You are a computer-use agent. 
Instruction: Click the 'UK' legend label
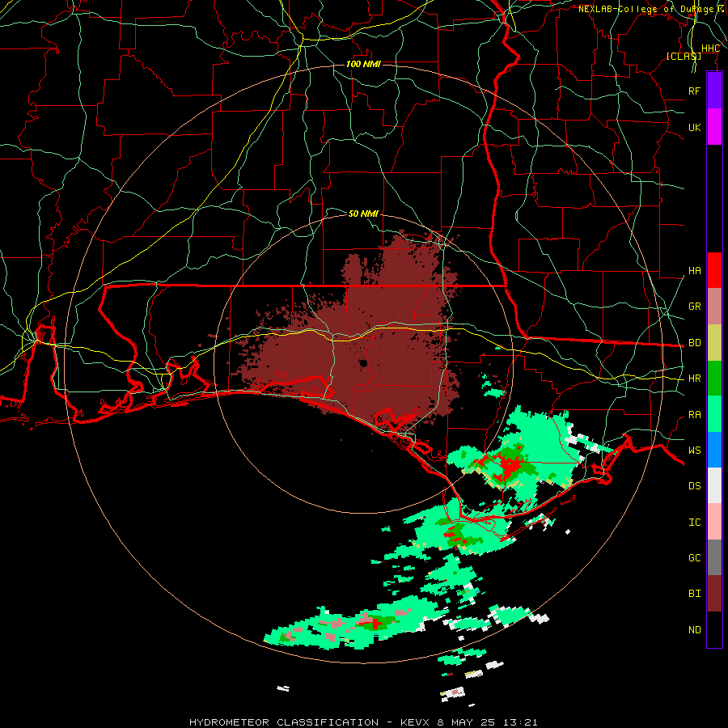point(695,127)
